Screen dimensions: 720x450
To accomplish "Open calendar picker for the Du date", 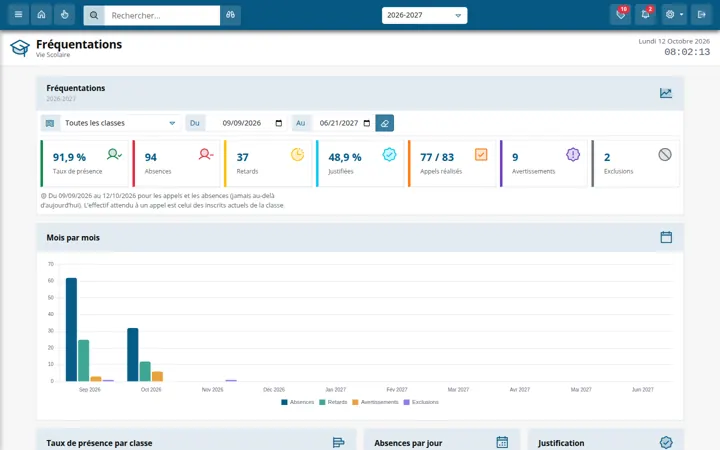I will [x=279, y=123].
